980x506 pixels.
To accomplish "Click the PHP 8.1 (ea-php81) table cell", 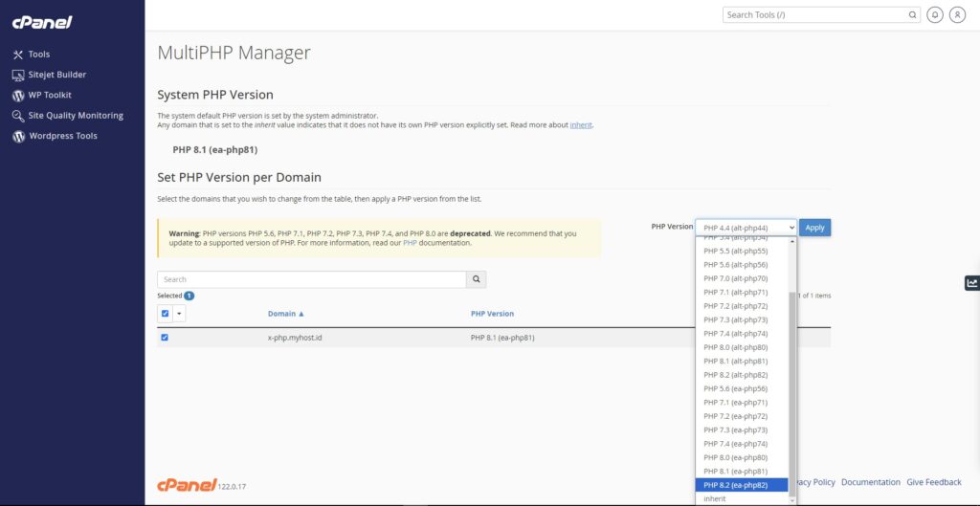I will 502,338.
